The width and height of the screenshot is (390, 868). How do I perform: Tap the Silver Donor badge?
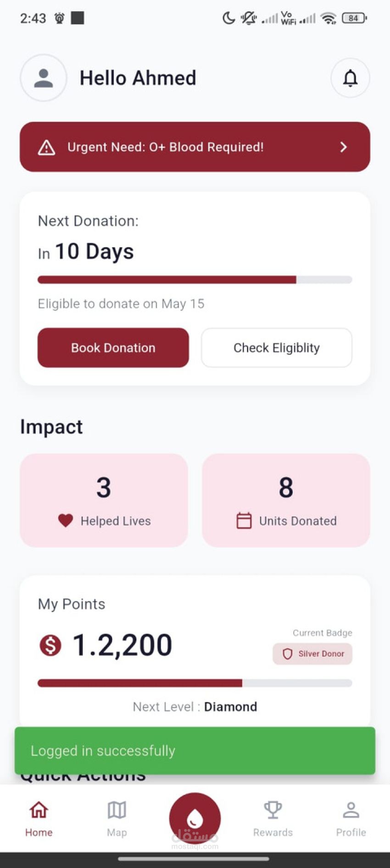click(x=312, y=654)
